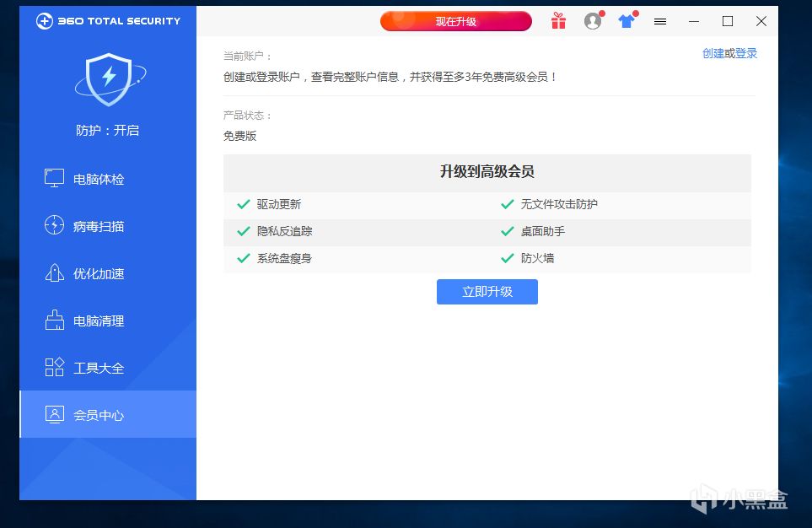Minimize the 360 Total Security window
The image size is (812, 528).
(x=694, y=21)
